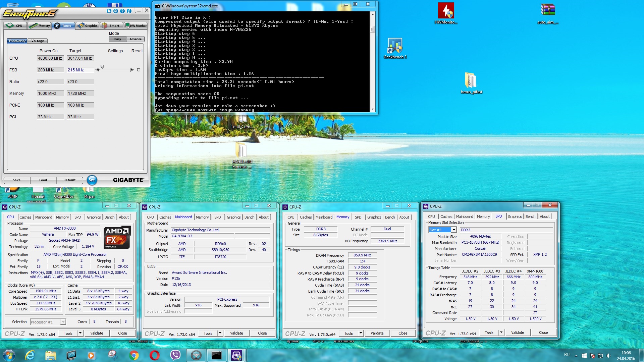Click cmd.exe scrollbar up arrow
The width and height of the screenshot is (644, 362).
372,14
